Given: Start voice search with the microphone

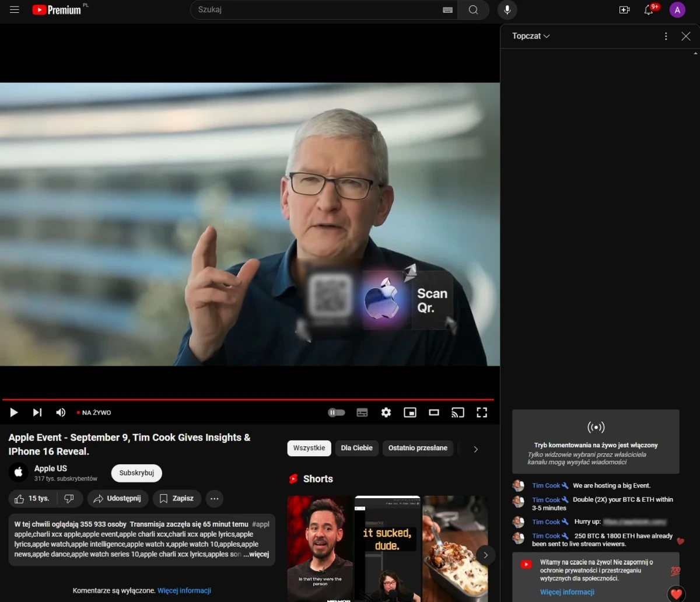Looking at the screenshot, I should pos(507,9).
